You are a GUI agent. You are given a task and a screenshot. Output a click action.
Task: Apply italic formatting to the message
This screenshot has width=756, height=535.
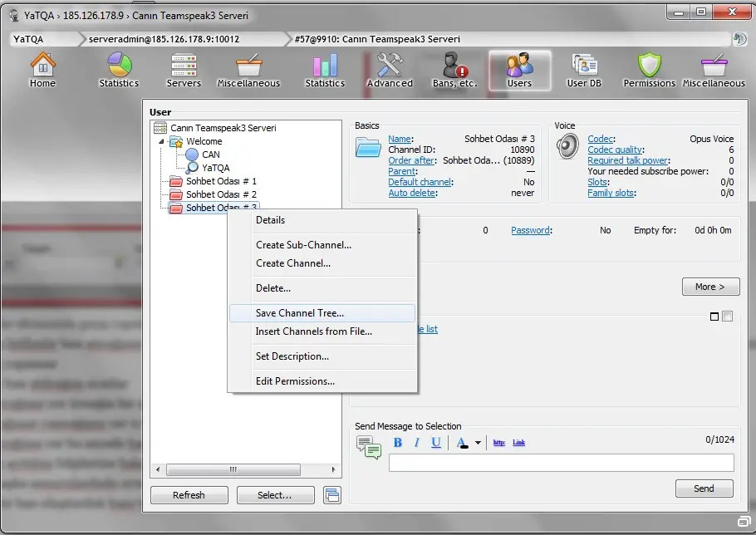pos(417,443)
